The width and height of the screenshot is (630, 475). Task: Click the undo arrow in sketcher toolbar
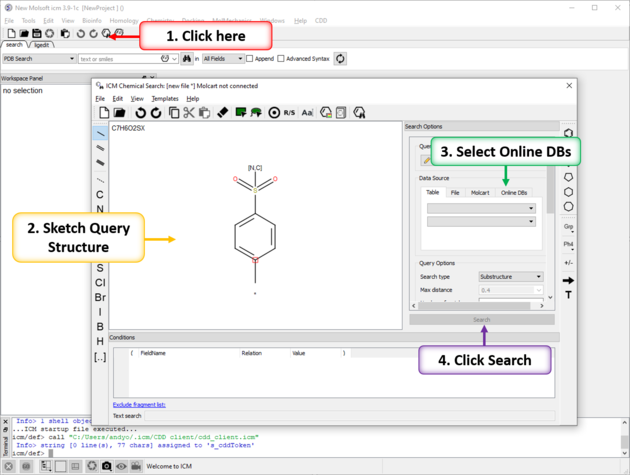141,113
